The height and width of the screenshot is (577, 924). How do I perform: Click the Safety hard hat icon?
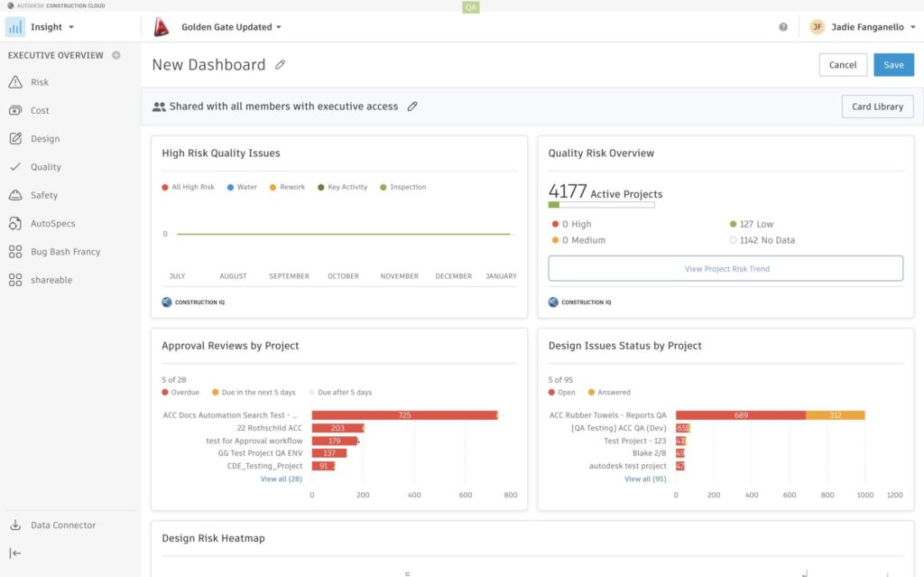point(15,195)
